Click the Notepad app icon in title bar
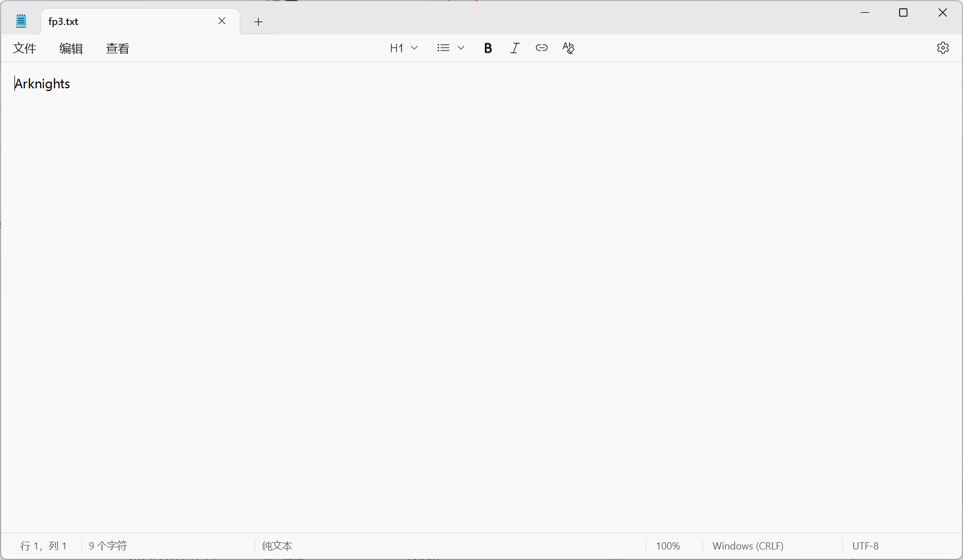The width and height of the screenshot is (963, 560). [x=21, y=22]
